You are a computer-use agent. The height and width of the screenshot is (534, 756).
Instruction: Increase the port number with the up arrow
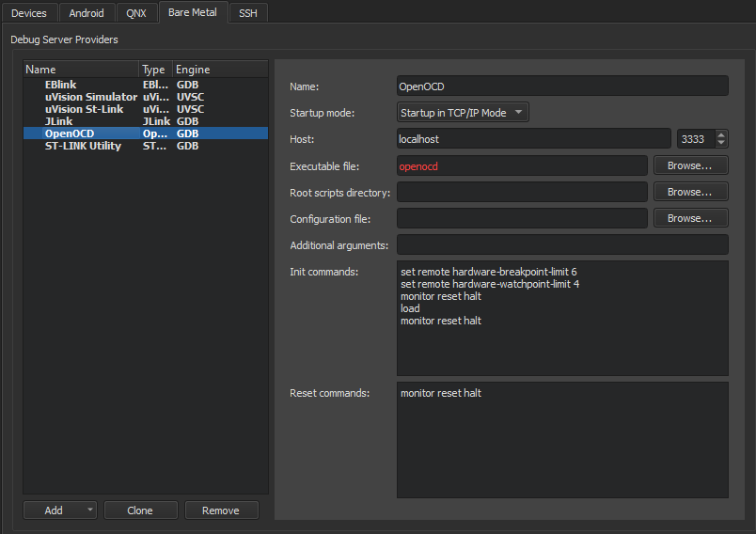[x=721, y=135]
